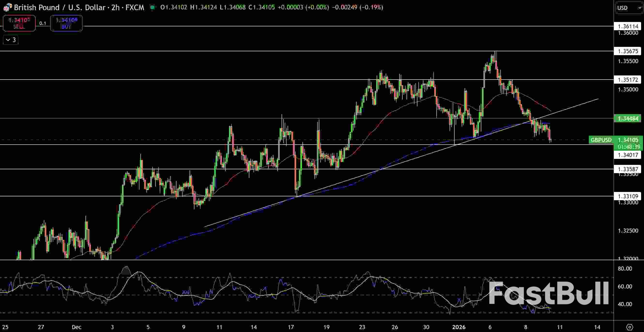Open chart settings hexagon gear icon
644x332 pixels.
pyautogui.click(x=629, y=327)
